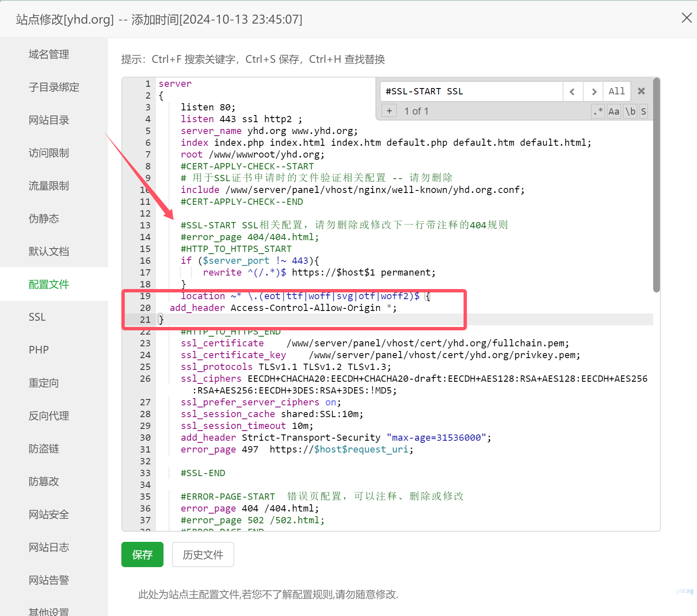Image resolution: width=697 pixels, height=616 pixels.
Task: Click the ssl_certificate_key privkey.pem line
Action: click(x=381, y=355)
